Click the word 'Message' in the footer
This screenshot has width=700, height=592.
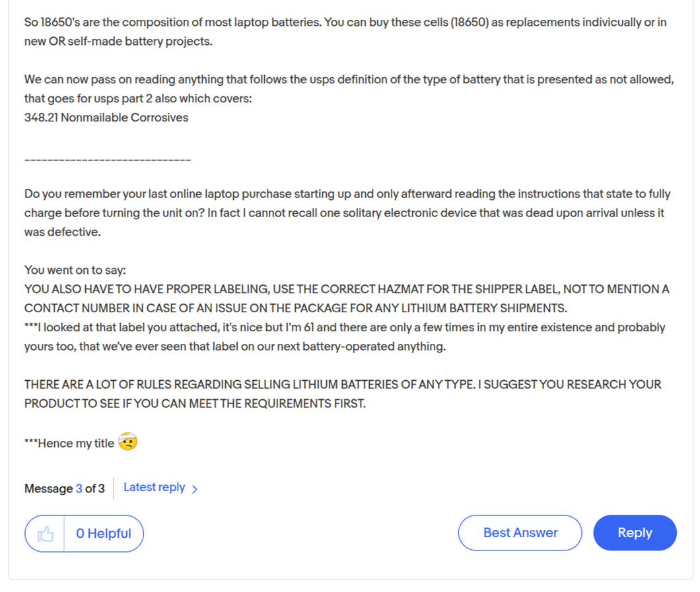point(49,488)
